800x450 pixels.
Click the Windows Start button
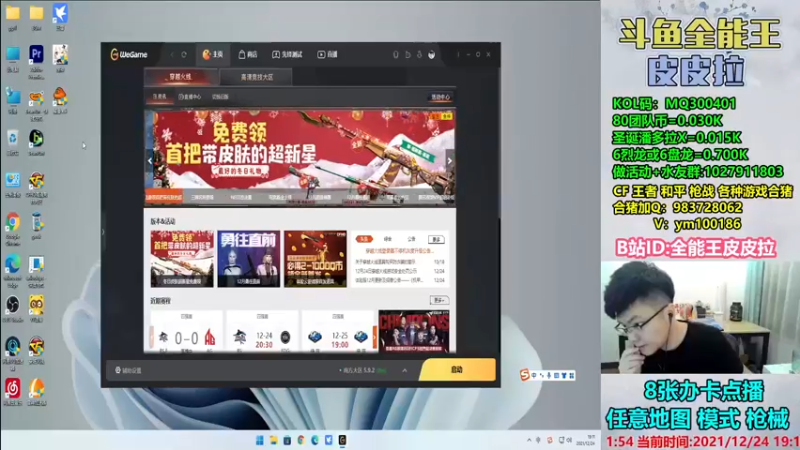[260, 440]
